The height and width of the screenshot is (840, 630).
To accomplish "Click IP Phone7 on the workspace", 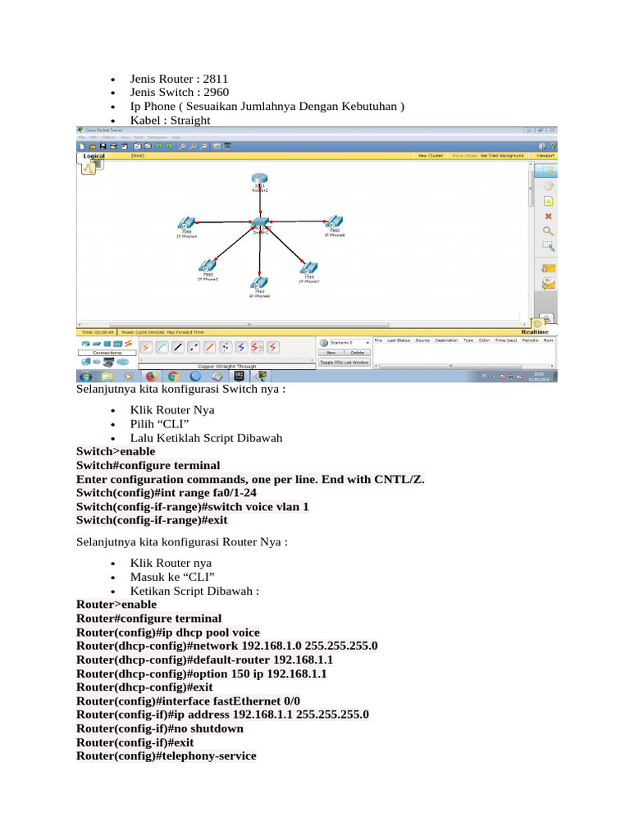I will tap(309, 270).
